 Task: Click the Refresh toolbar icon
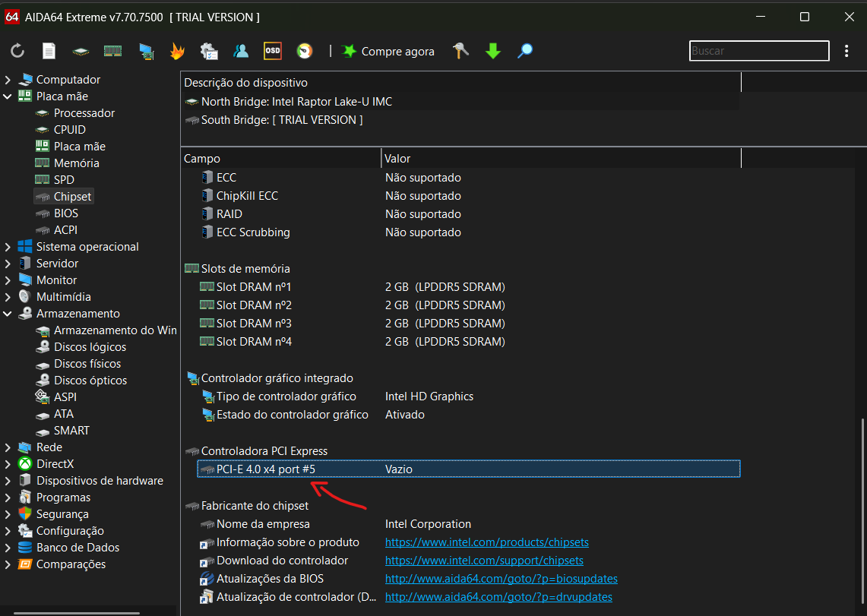click(x=17, y=51)
